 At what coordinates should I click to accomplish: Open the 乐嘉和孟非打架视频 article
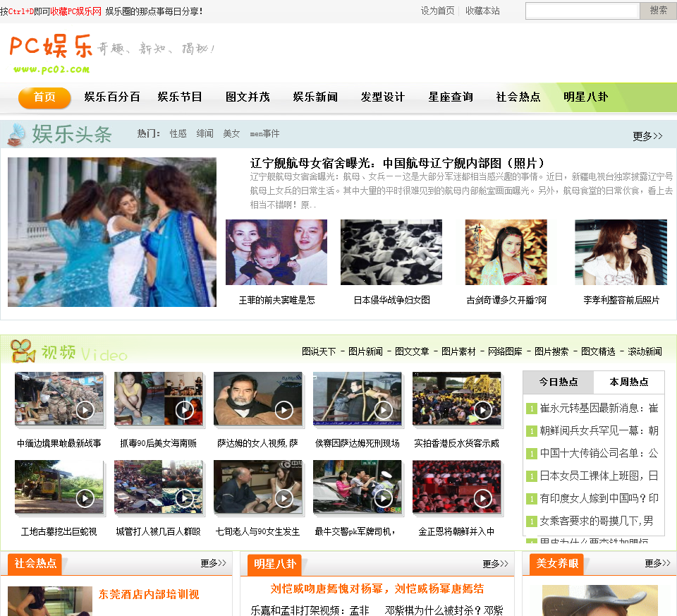click(x=310, y=610)
